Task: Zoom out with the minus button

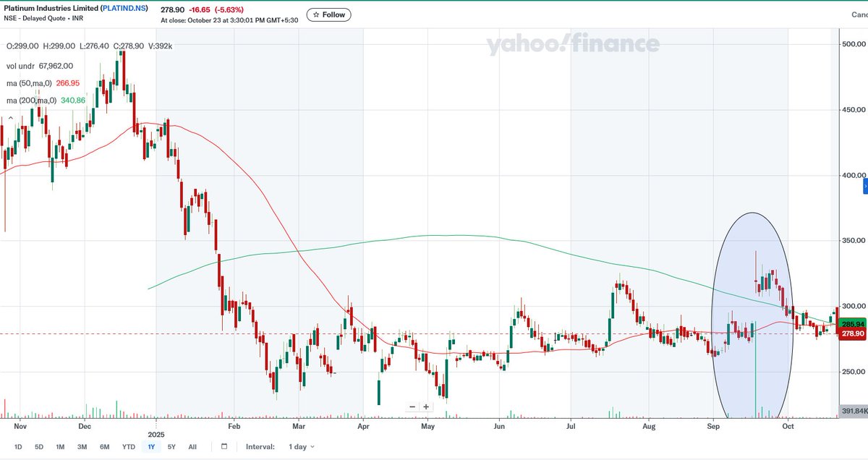Action: pyautogui.click(x=412, y=406)
